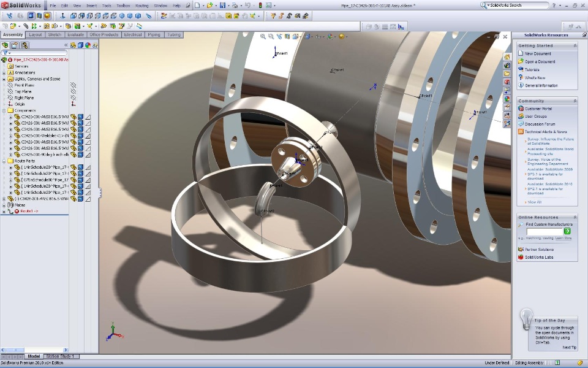Open the Discussion Forum link
The width and height of the screenshot is (588, 368).
point(540,124)
